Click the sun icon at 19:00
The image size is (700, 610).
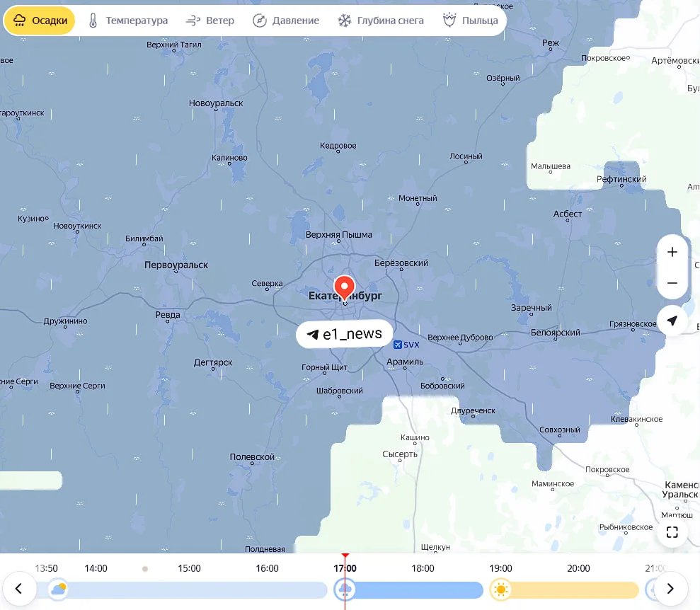pos(500,589)
